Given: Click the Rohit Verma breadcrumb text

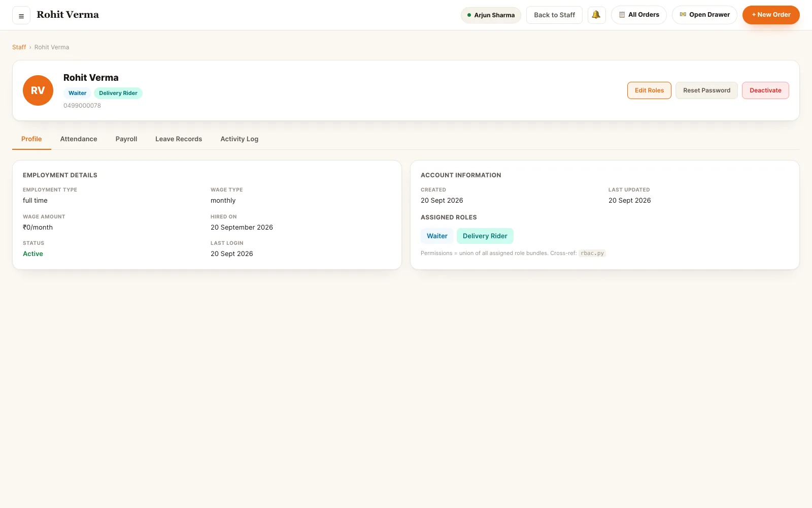Looking at the screenshot, I should click(52, 47).
